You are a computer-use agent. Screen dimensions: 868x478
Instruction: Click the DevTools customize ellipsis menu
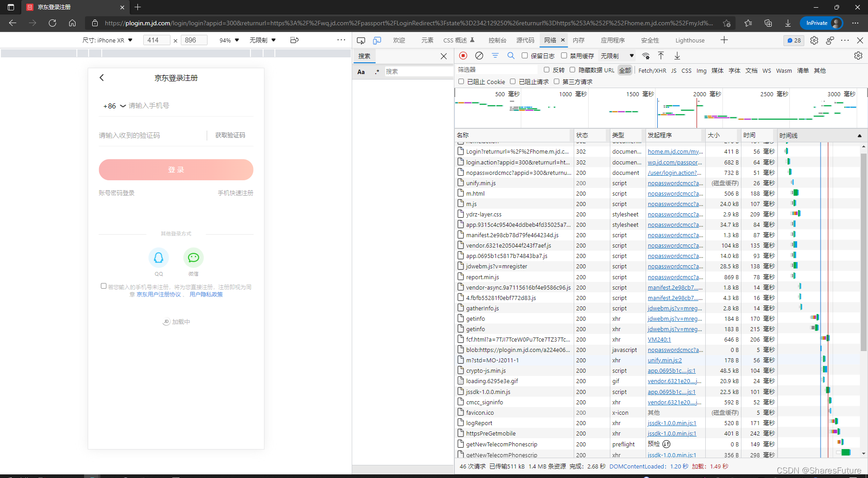pyautogui.click(x=845, y=40)
